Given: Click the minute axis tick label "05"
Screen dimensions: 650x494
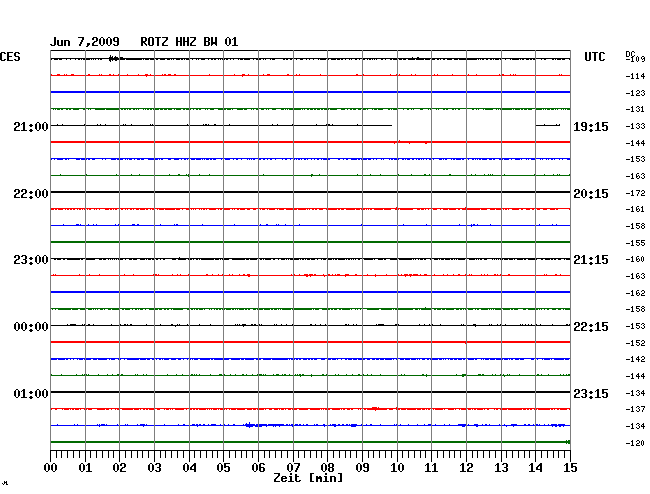Looking at the screenshot, I should point(223,468).
